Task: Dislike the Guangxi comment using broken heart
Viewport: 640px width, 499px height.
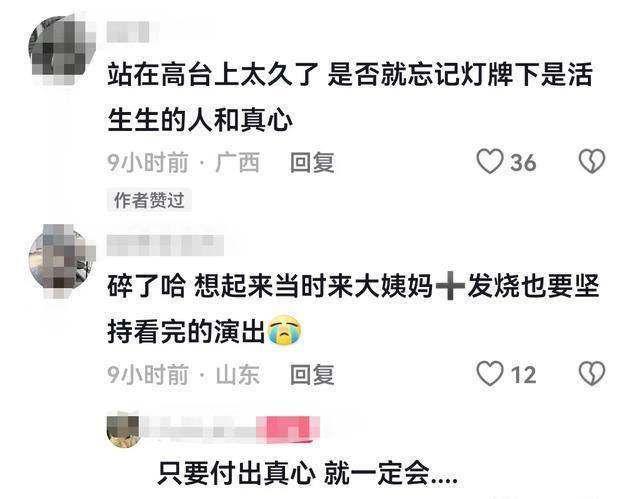Action: point(592,162)
